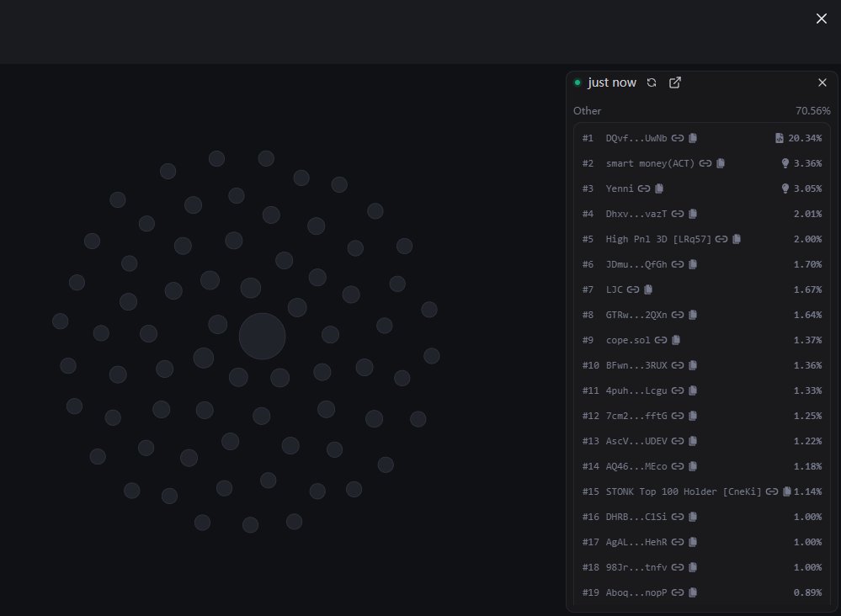Screen dimensions: 841x616
Task: Copy Yenni's wallet address
Action: 659,189
